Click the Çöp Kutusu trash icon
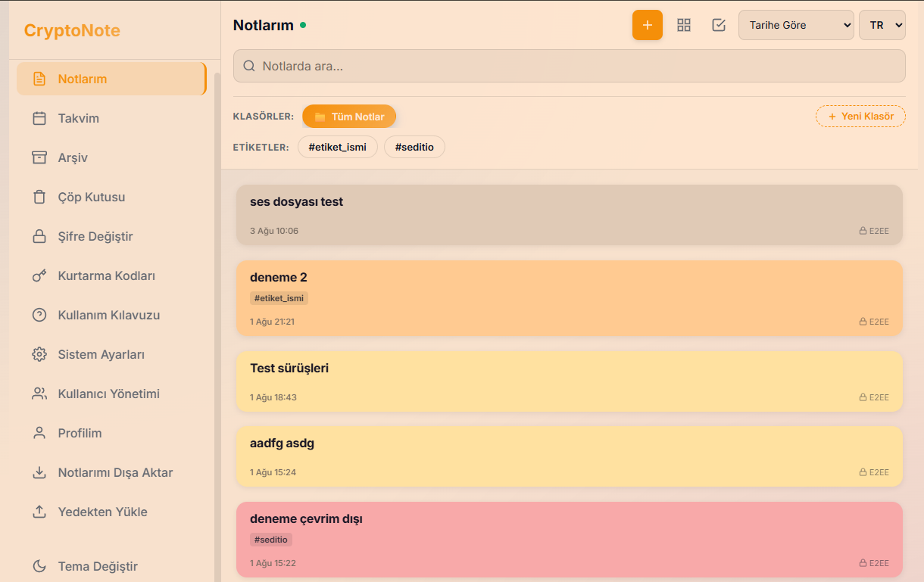 tap(39, 197)
